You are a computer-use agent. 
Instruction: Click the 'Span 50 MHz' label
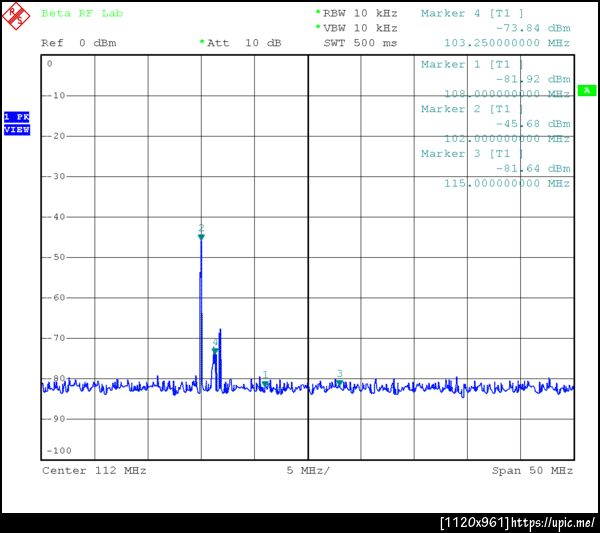532,471
